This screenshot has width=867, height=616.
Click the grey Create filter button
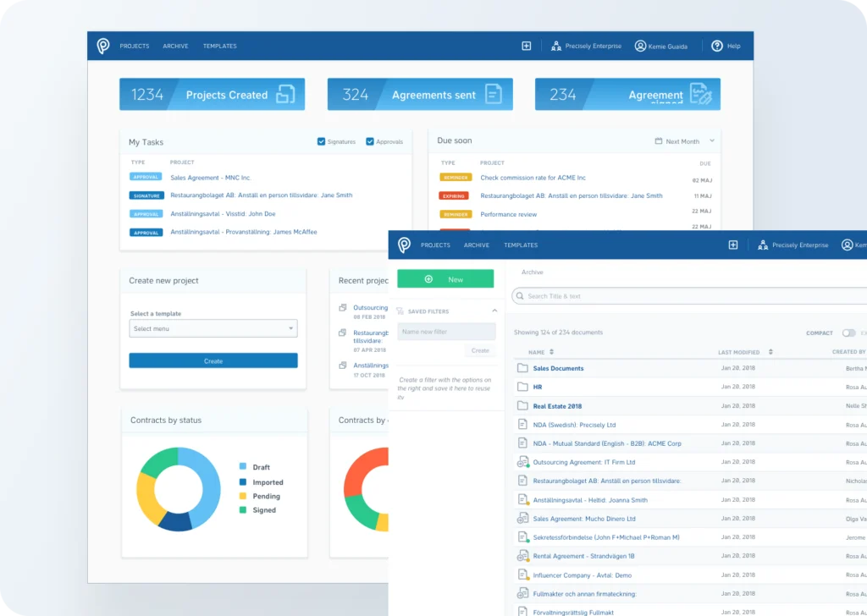(x=480, y=350)
